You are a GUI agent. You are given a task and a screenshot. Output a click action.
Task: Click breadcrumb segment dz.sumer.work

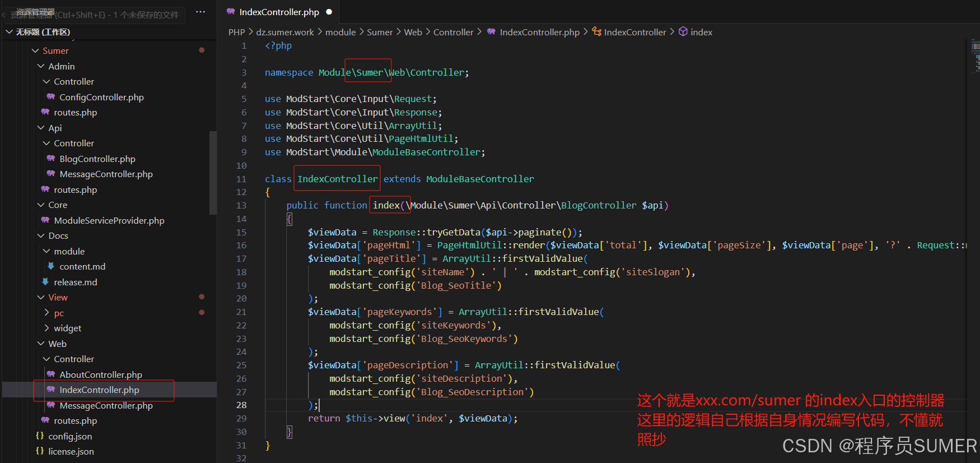click(x=285, y=32)
